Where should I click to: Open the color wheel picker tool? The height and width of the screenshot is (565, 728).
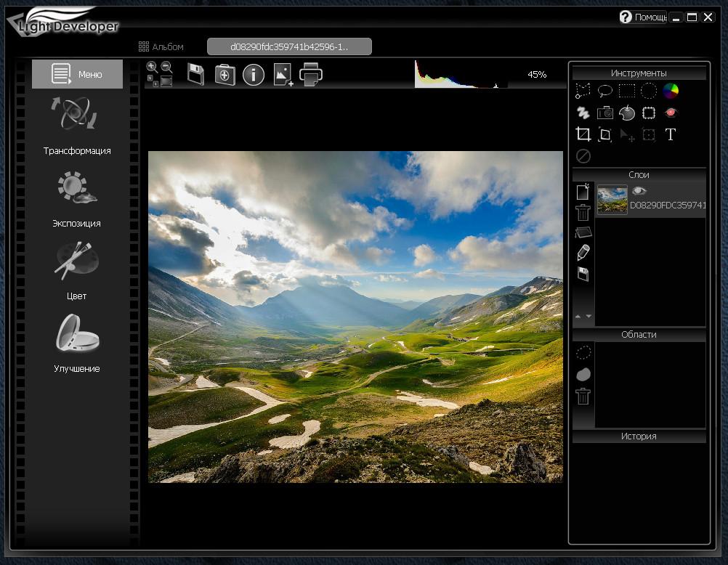click(x=671, y=91)
